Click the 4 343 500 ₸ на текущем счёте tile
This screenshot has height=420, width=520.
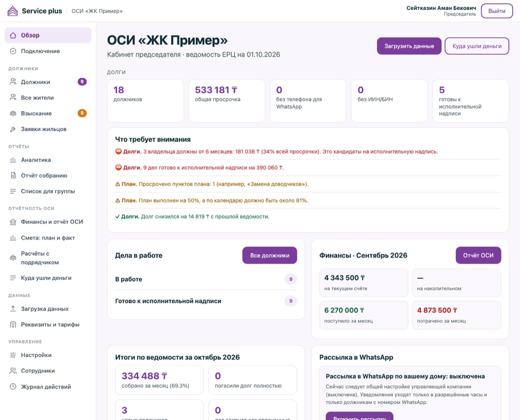tap(364, 283)
